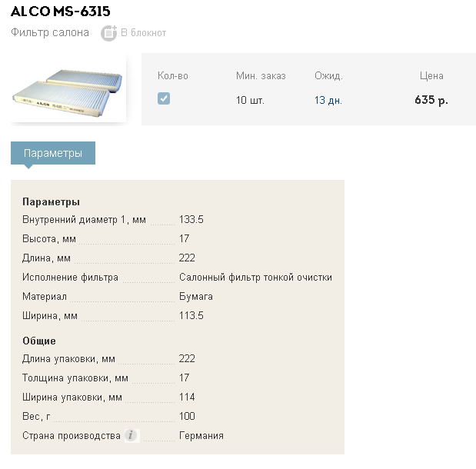Image resolution: width=476 pixels, height=469 pixels.
Task: Click the notepad icon beside В блокнот
Action: tap(109, 33)
